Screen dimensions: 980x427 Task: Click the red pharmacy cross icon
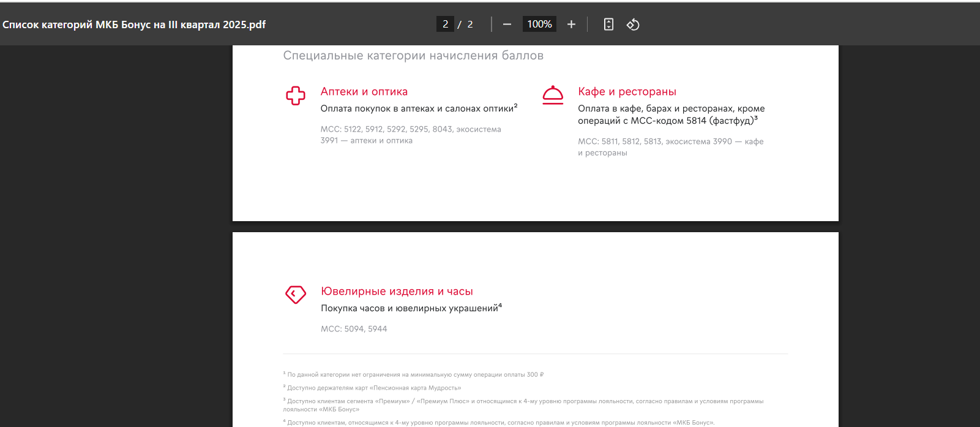coord(296,95)
